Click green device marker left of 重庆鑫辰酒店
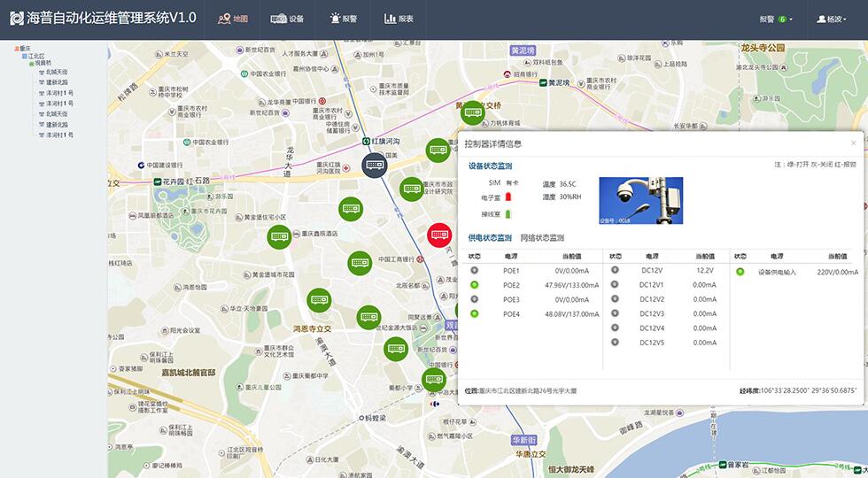The image size is (868, 478). pyautogui.click(x=280, y=236)
